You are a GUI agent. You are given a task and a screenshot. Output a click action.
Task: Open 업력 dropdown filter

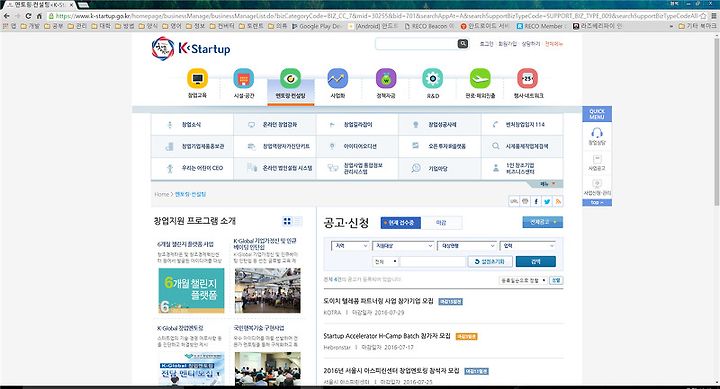(x=528, y=246)
